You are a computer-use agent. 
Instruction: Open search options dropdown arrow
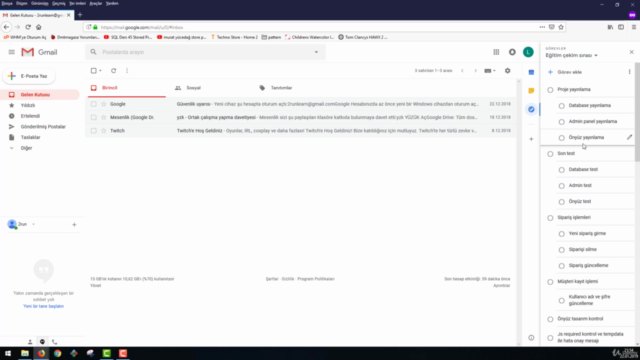[316, 52]
